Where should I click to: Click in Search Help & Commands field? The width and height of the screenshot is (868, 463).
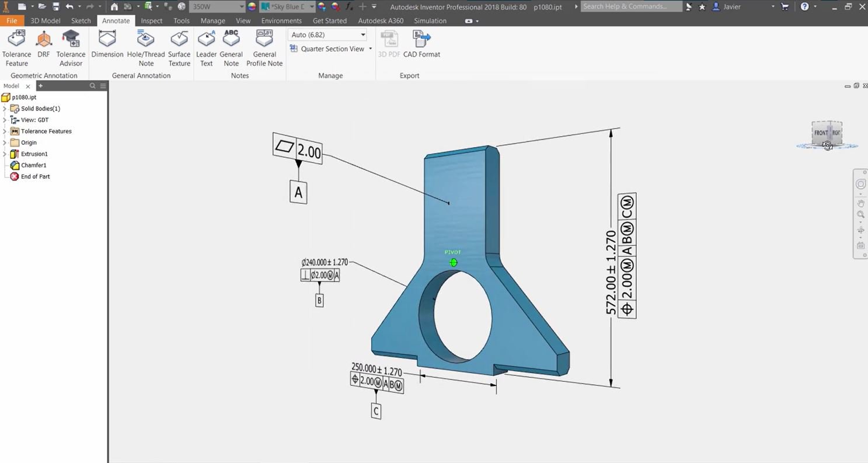631,6
